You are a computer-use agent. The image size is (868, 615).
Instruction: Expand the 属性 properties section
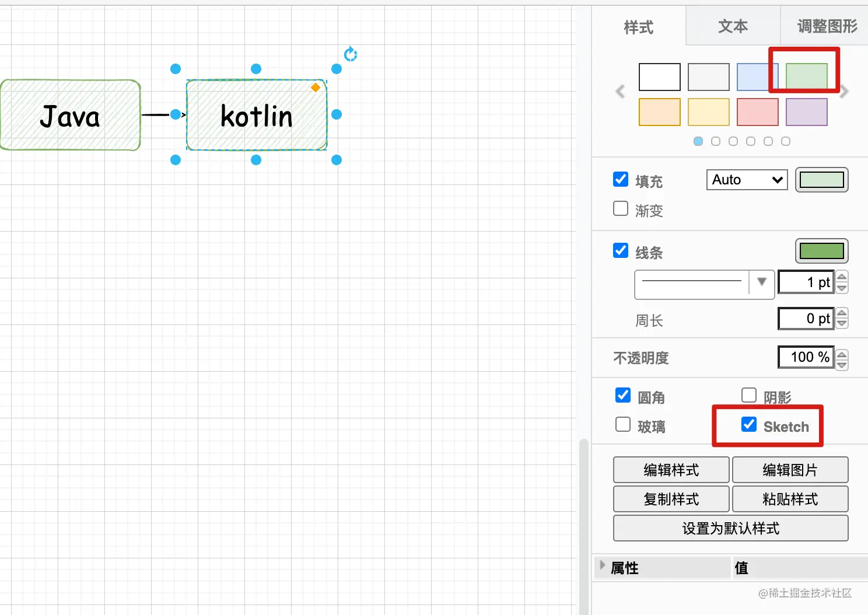tap(603, 565)
